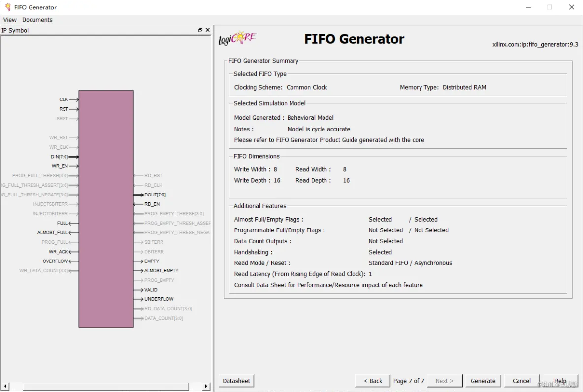
Task: Select the greyed RD_CLK port label
Action: tap(153, 185)
